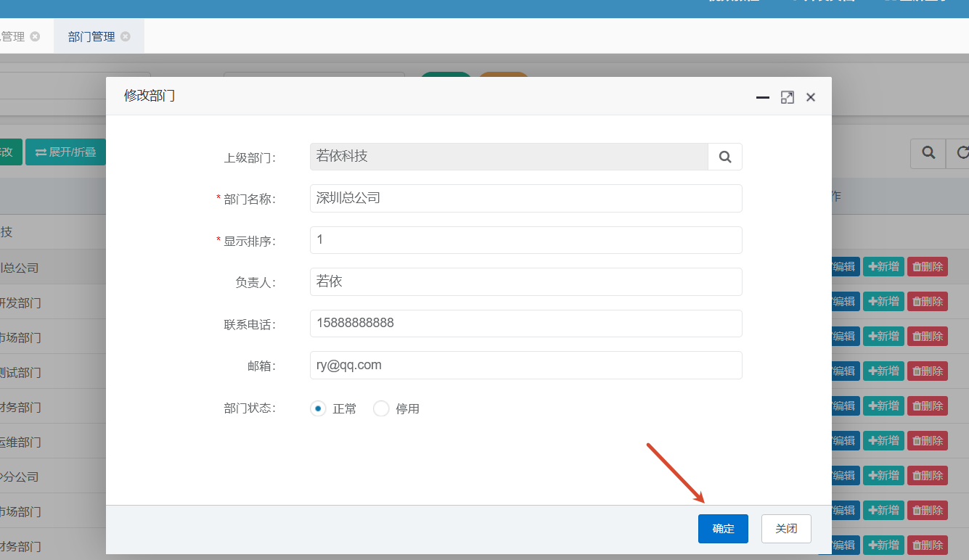This screenshot has height=560, width=969.
Task: Click 新增 in the 测试部门 row
Action: (x=883, y=371)
